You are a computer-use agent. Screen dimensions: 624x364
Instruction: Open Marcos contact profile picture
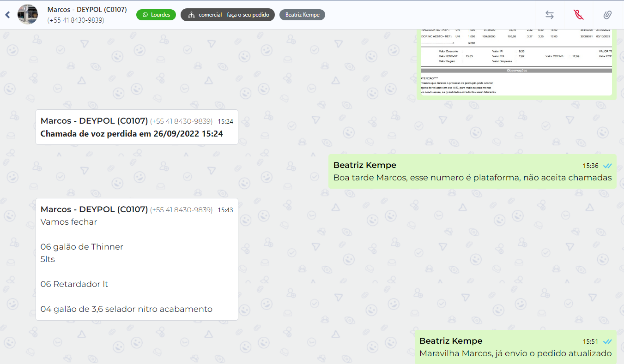pyautogui.click(x=28, y=15)
